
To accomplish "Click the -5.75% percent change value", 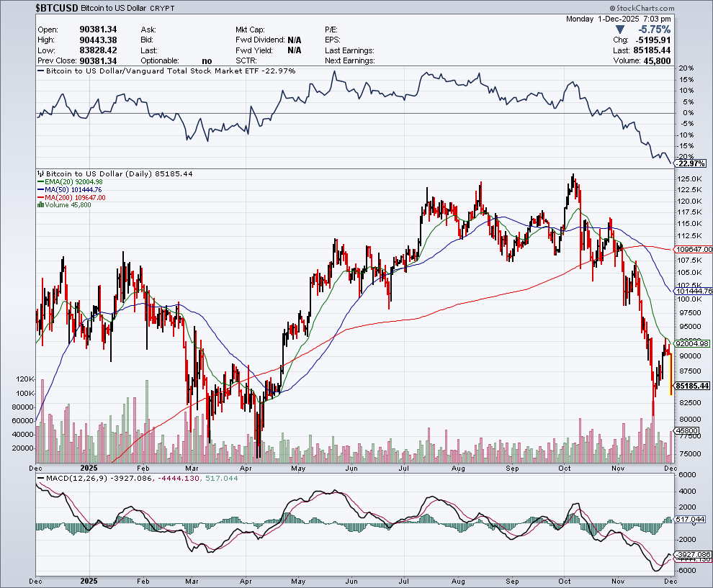I will 654,30.
